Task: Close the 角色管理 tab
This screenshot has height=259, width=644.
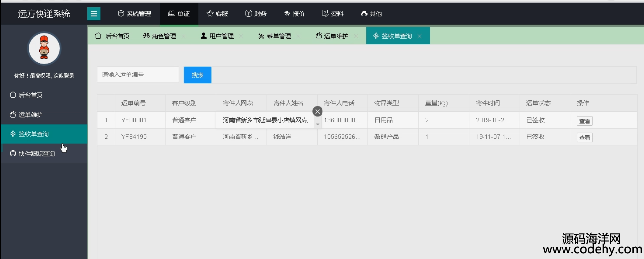Action: pos(183,36)
